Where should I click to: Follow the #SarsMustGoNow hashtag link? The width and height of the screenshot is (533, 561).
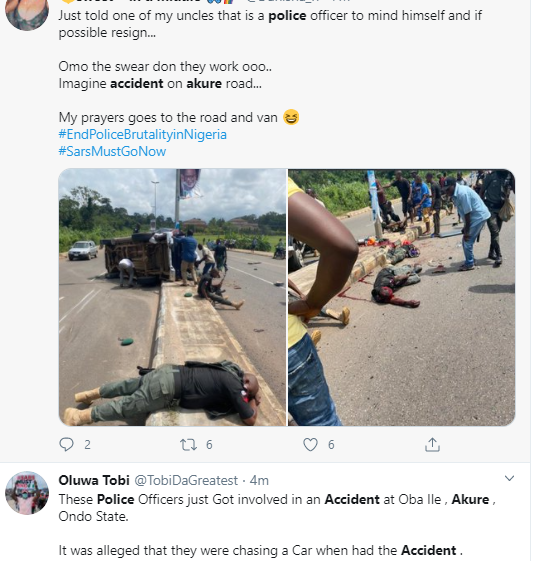112,151
